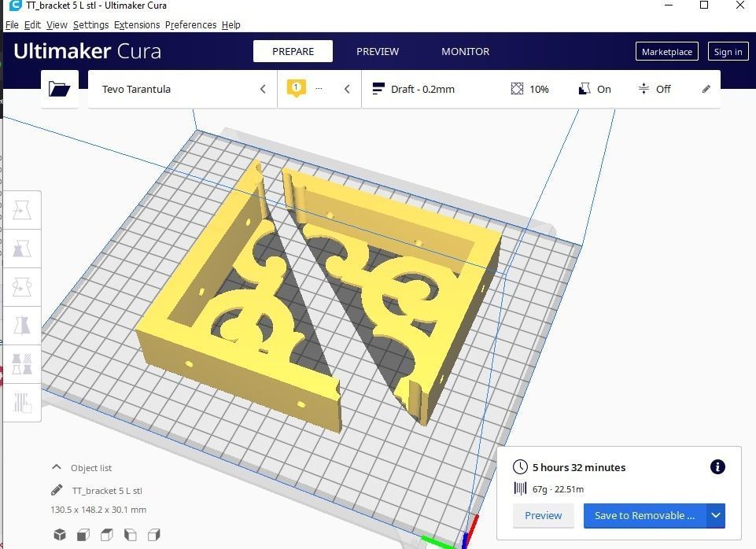Select the Move tool in left toolbar
Image resolution: width=756 pixels, height=549 pixels.
(22, 210)
